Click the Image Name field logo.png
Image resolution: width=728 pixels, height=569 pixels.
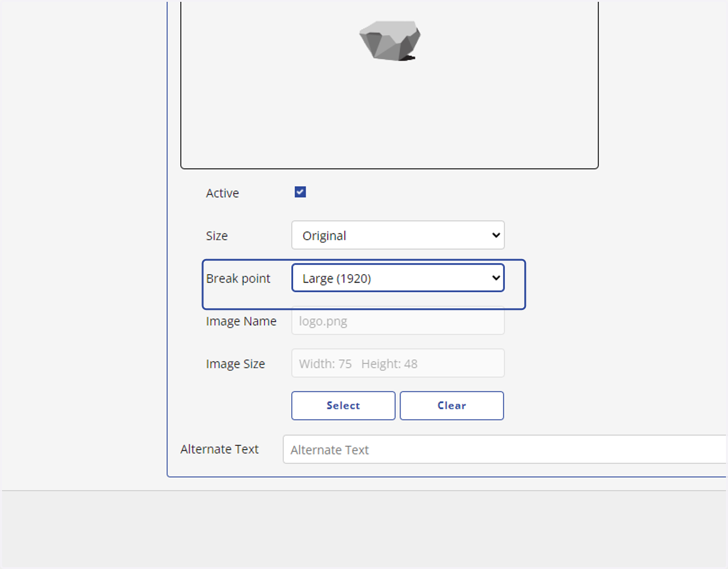(x=398, y=321)
